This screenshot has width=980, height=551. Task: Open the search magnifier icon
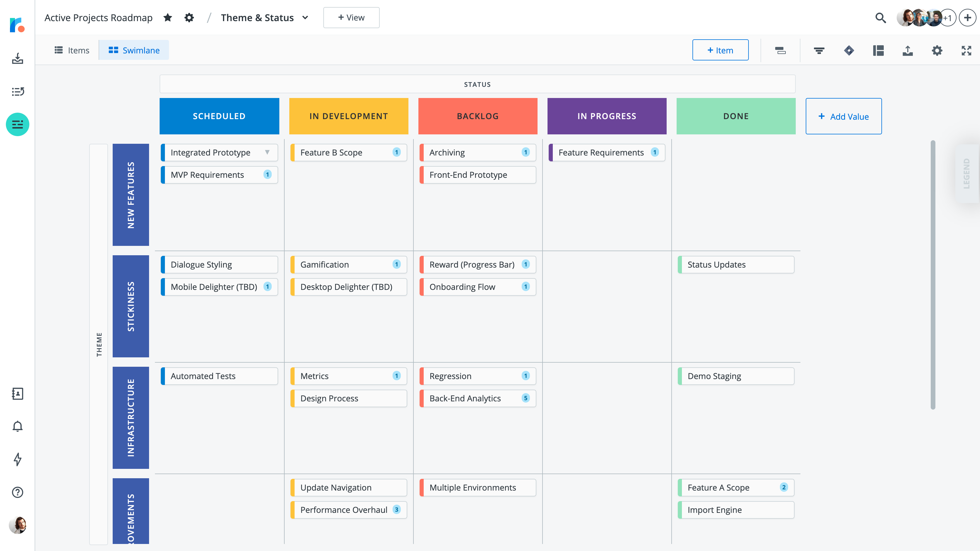coord(880,18)
